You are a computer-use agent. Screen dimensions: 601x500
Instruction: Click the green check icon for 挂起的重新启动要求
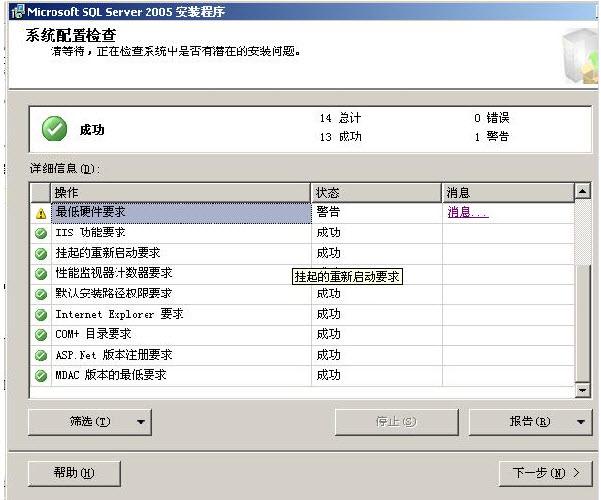pyautogui.click(x=41, y=253)
